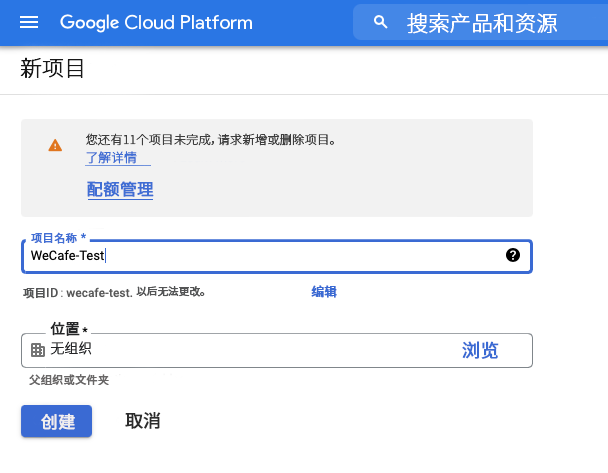Screen dimensions: 608x473
Task: Click the 新项目 page heading
Action: click(52, 68)
